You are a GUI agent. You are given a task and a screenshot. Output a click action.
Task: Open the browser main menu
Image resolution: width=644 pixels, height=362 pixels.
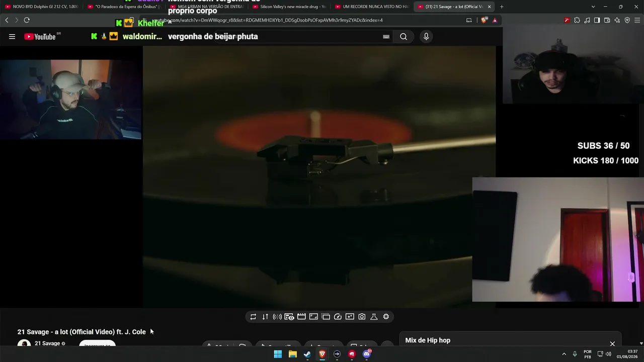(637, 20)
